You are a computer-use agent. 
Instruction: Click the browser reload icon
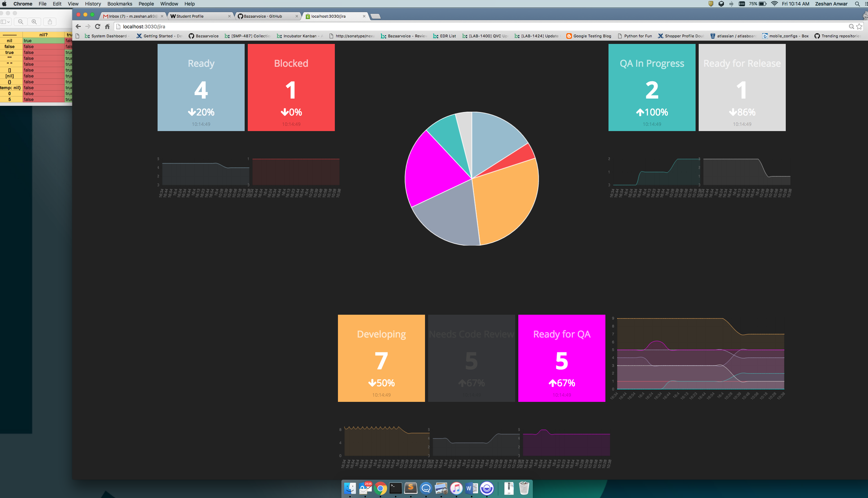pos(97,27)
